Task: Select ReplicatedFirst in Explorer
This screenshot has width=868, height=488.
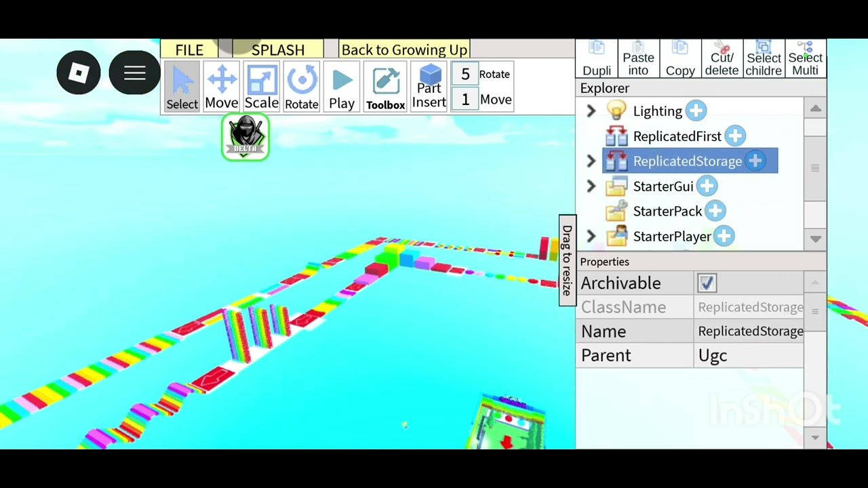Action: tap(677, 136)
